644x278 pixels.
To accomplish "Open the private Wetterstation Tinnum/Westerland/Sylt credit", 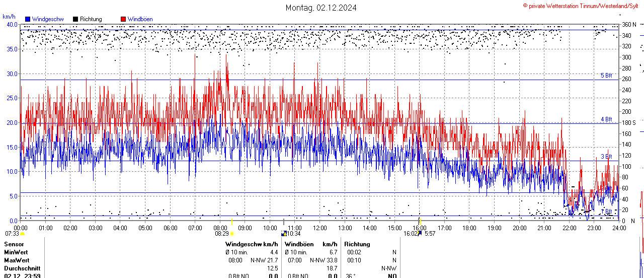I will point(581,6).
